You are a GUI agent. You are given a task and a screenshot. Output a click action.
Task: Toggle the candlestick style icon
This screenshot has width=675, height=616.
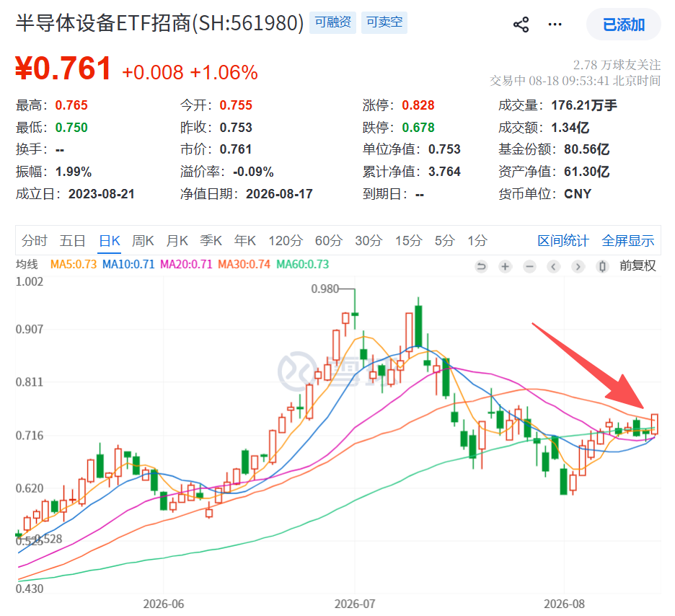pos(602,266)
